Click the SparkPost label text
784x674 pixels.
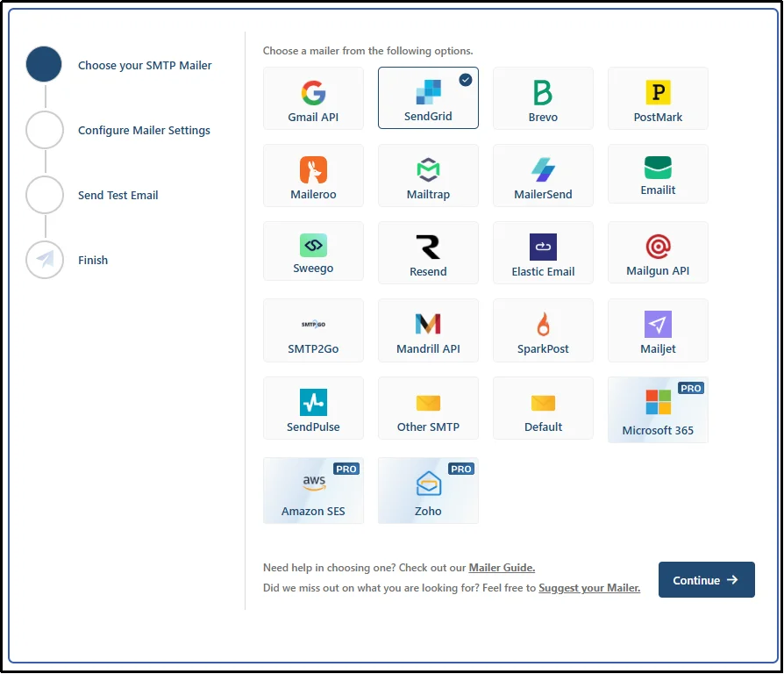click(x=543, y=348)
